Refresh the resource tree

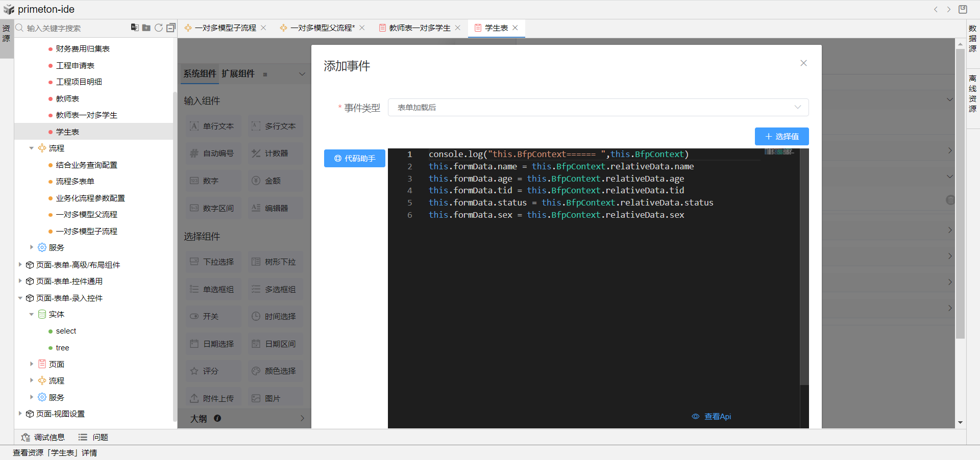tap(159, 28)
